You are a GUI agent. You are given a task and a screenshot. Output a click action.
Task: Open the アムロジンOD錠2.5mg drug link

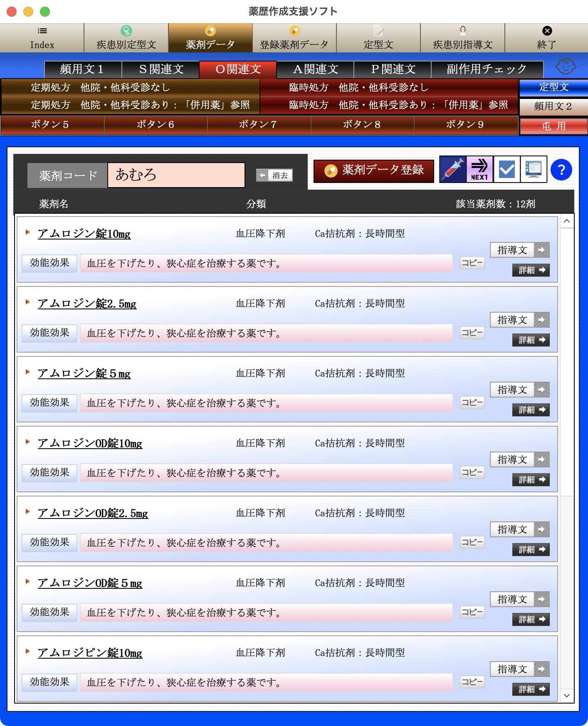click(x=93, y=513)
